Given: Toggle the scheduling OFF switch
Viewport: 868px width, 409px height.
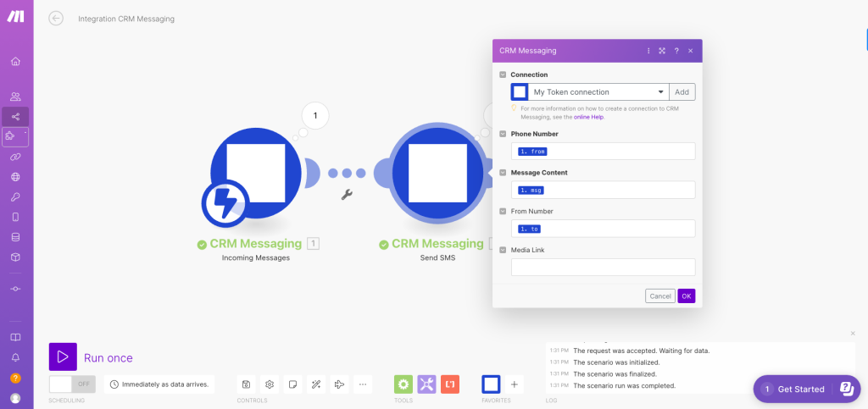Looking at the screenshot, I should pos(72,384).
